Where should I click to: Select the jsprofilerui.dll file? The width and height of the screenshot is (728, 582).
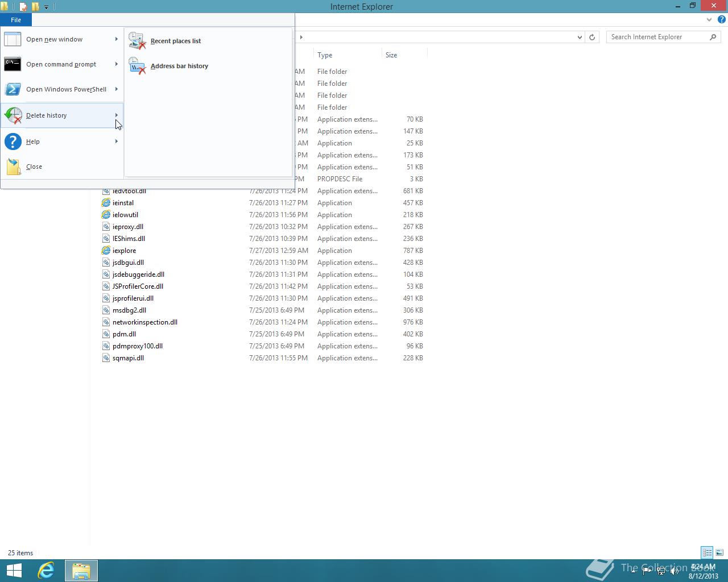pyautogui.click(x=133, y=298)
